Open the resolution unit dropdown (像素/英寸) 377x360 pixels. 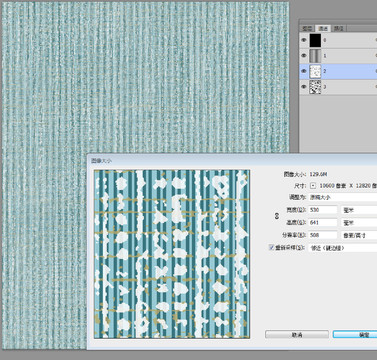click(x=359, y=235)
